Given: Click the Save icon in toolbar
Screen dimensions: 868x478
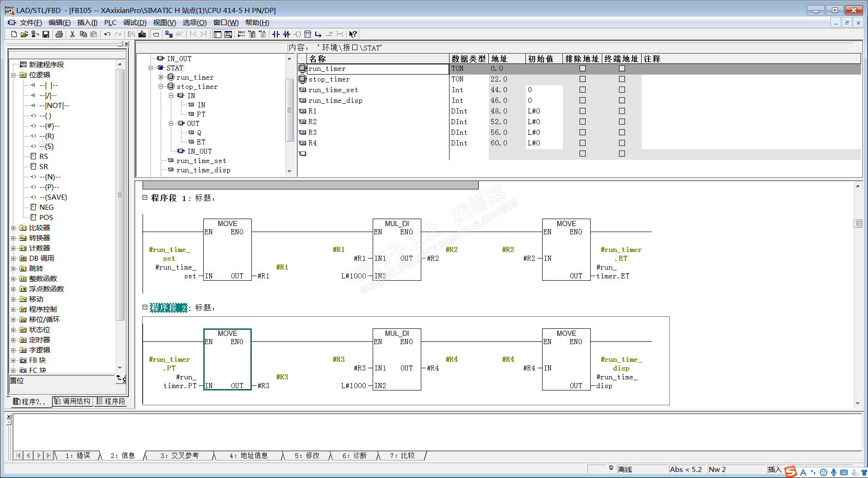Looking at the screenshot, I should coord(46,34).
